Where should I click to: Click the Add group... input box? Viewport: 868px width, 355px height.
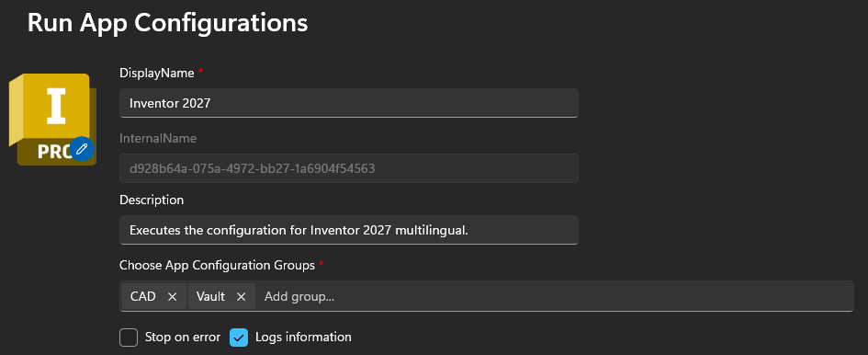[555, 297]
